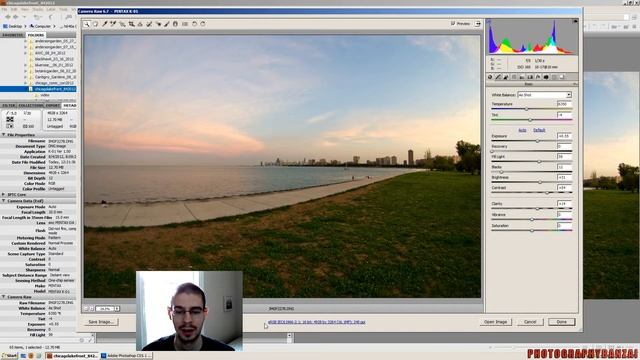Toggle full screen mode icon
The width and height of the screenshot is (640, 360).
(478, 24)
